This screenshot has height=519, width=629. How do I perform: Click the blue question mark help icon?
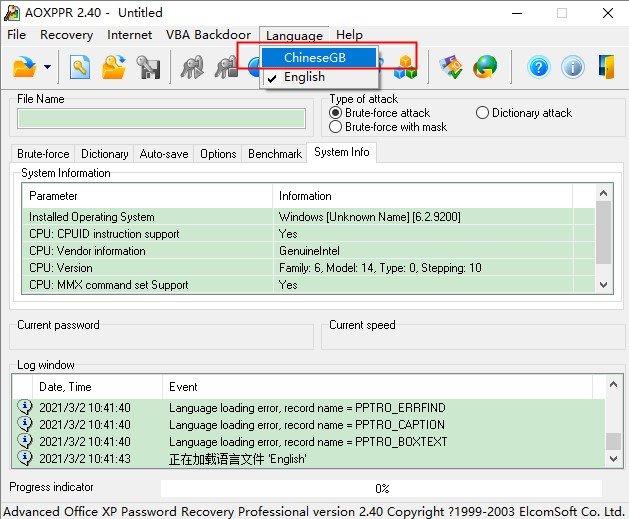539,67
